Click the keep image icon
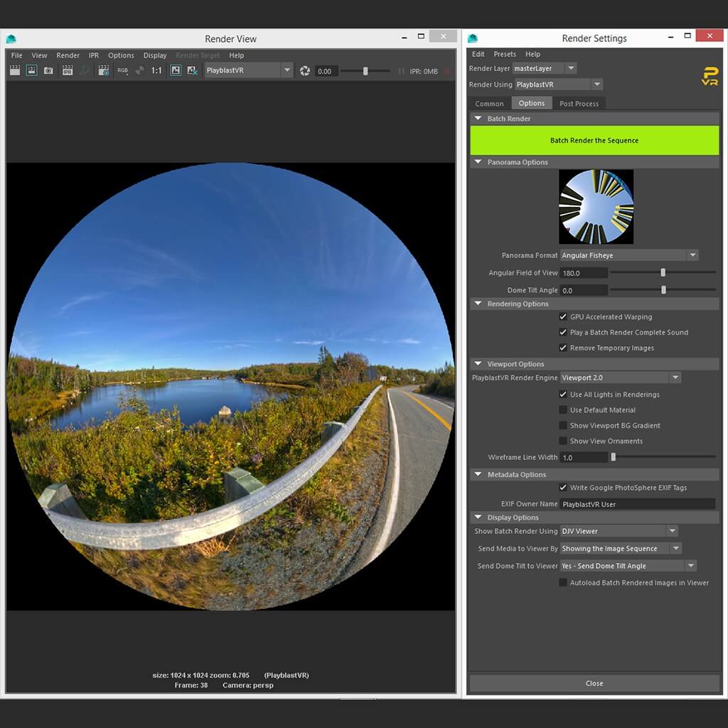 coord(176,70)
